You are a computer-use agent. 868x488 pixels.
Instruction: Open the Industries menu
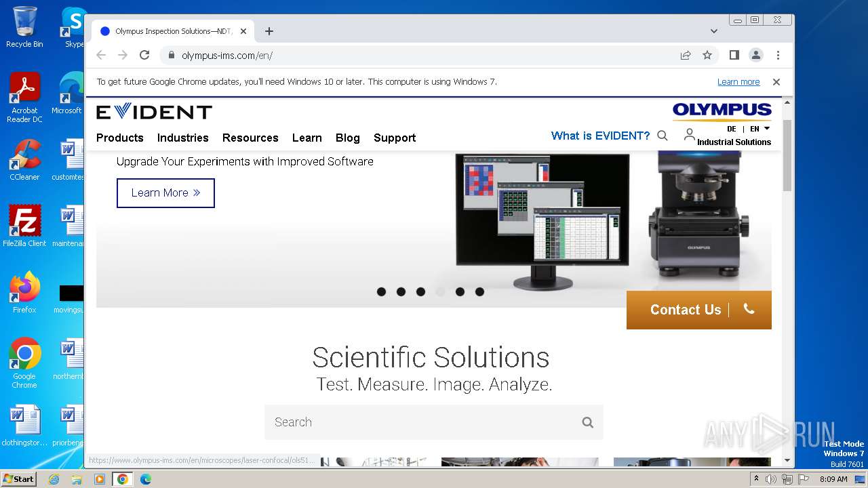pos(183,138)
